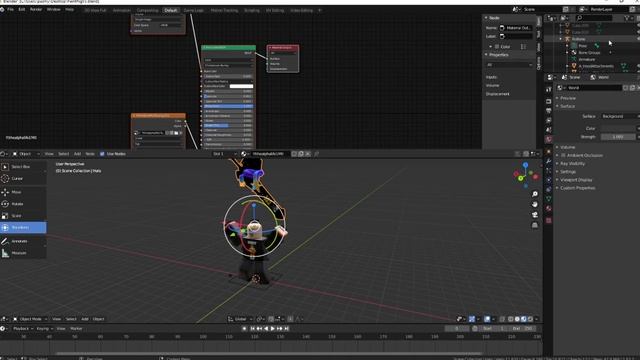Play animation in reverse
Image resolution: width=640 pixels, height=360 pixels.
pos(266,329)
